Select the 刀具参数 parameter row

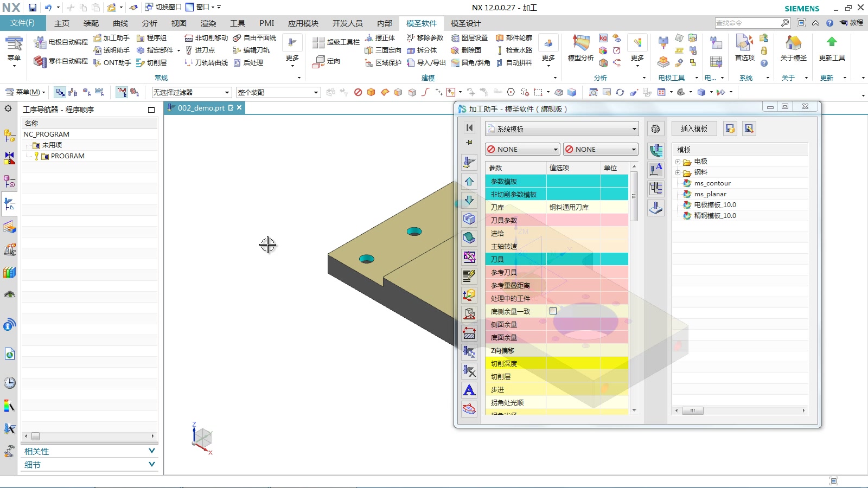557,221
